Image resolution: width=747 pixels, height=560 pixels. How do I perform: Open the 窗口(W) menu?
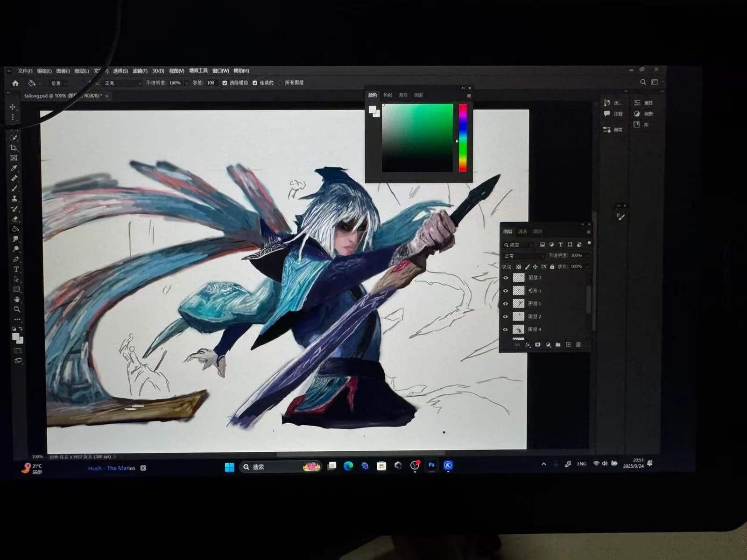pyautogui.click(x=220, y=71)
